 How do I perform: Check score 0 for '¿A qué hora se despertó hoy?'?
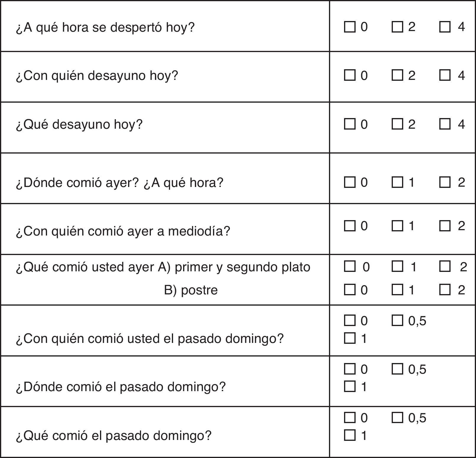[x=350, y=27]
